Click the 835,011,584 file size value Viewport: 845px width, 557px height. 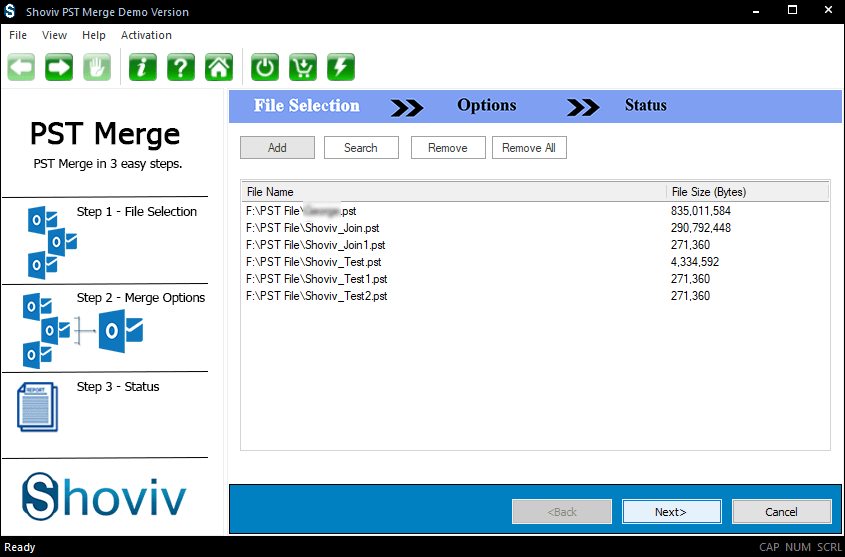pyautogui.click(x=701, y=211)
